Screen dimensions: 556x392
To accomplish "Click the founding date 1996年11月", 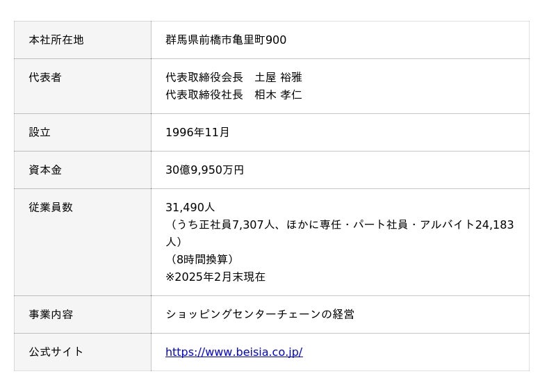I will point(197,132).
